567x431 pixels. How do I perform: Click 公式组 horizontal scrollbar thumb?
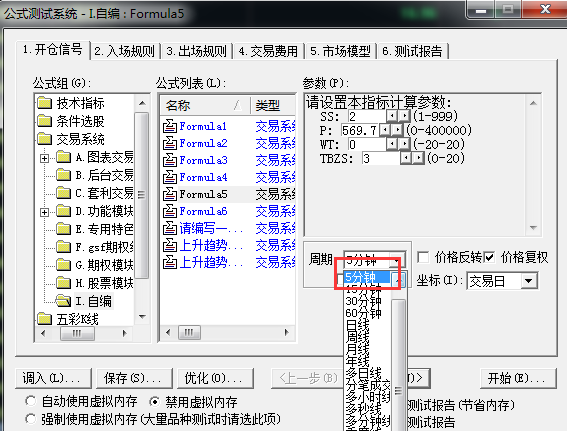(77, 333)
